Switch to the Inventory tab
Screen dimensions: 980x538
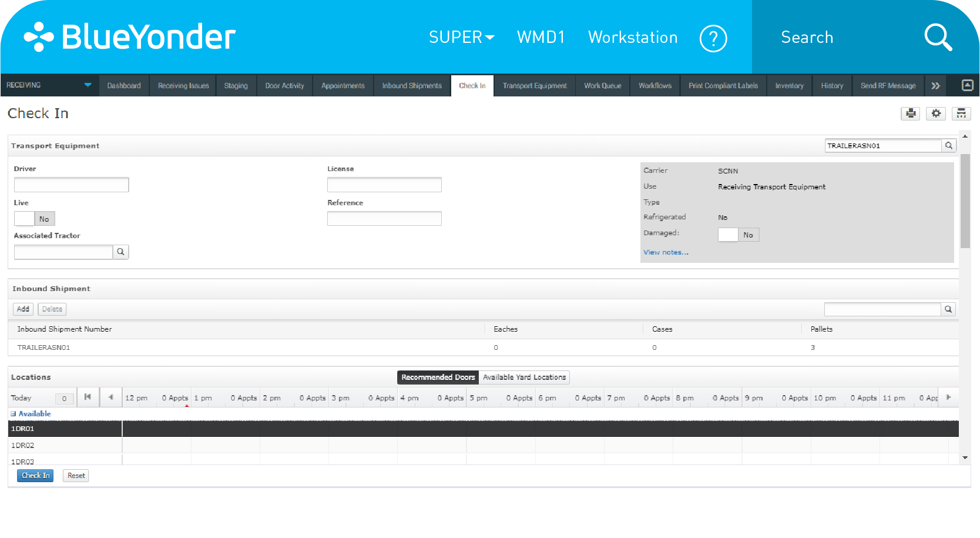point(790,86)
